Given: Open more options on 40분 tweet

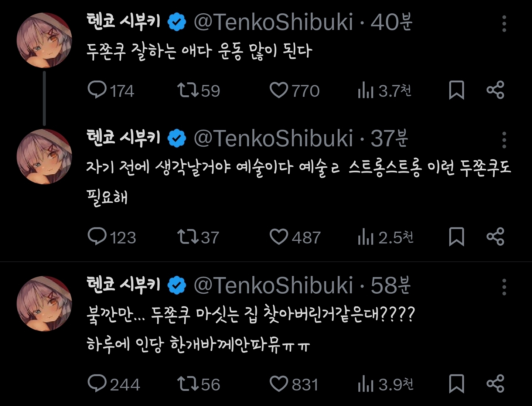Looking at the screenshot, I should (504, 24).
